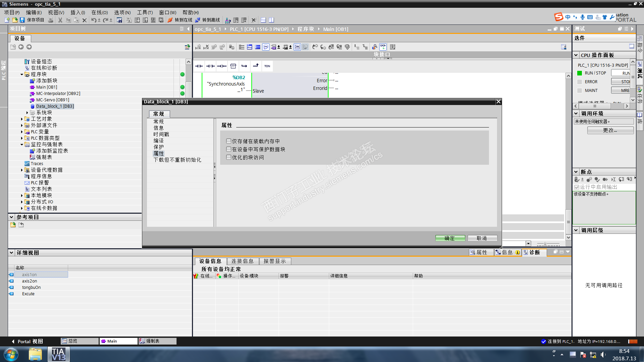Select Main [OB1] in project tree
Image resolution: width=644 pixels, height=362 pixels.
coord(47,87)
